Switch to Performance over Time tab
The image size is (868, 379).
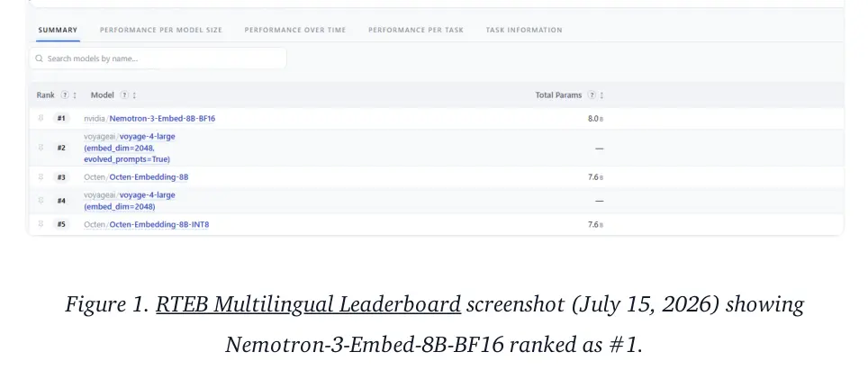coord(295,30)
